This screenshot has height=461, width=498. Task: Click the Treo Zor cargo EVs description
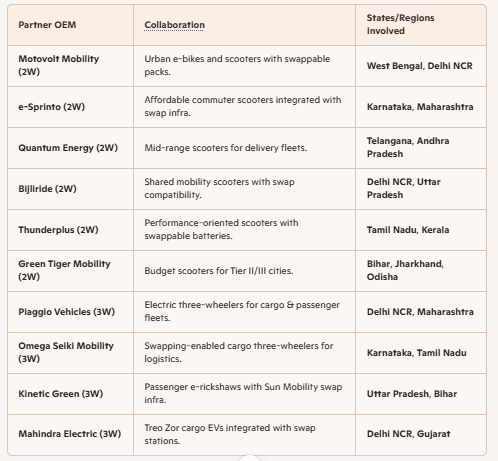[230, 434]
